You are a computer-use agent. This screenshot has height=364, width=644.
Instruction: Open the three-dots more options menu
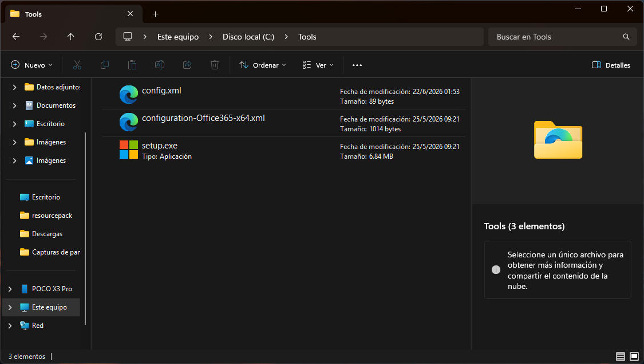[x=357, y=65]
